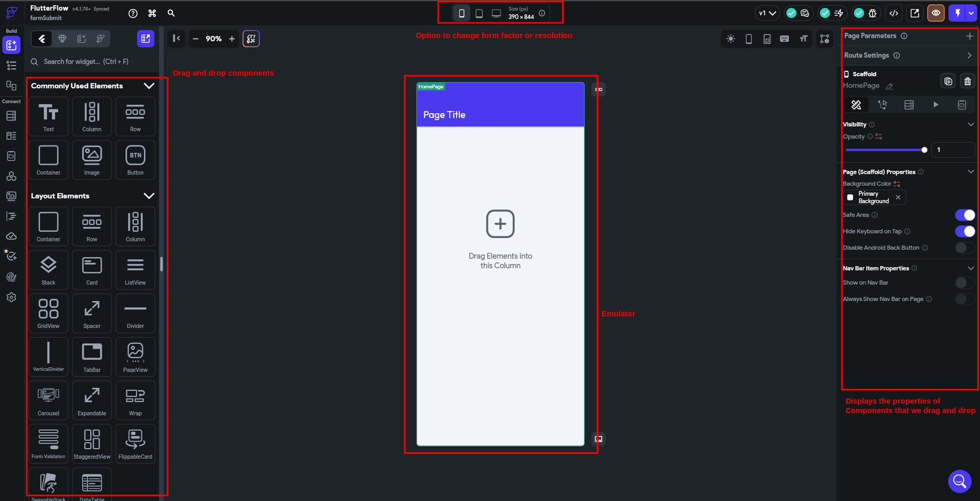Viewport: 980px width, 501px height.
Task: Collapse the Layout Elements section
Action: [149, 196]
